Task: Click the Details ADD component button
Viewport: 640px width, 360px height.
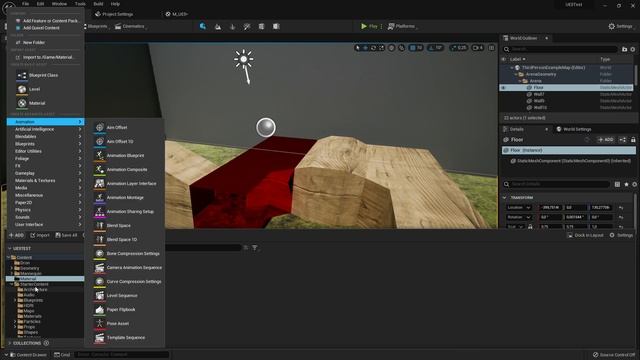Action: [605, 140]
